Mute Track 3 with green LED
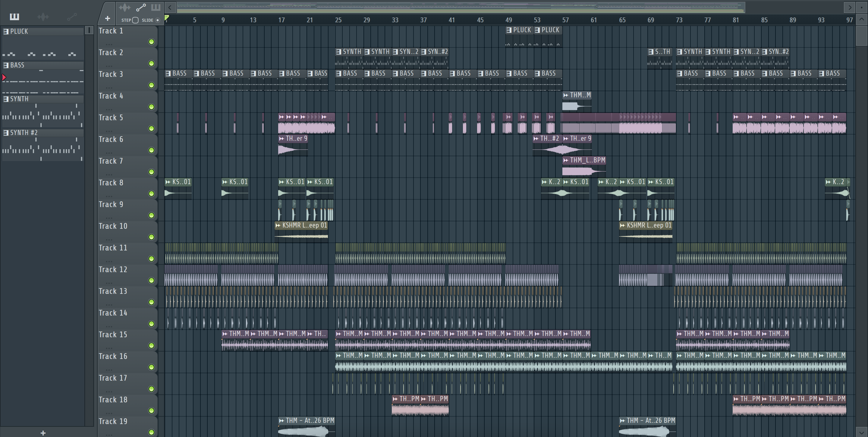The width and height of the screenshot is (868, 437). pos(151,85)
